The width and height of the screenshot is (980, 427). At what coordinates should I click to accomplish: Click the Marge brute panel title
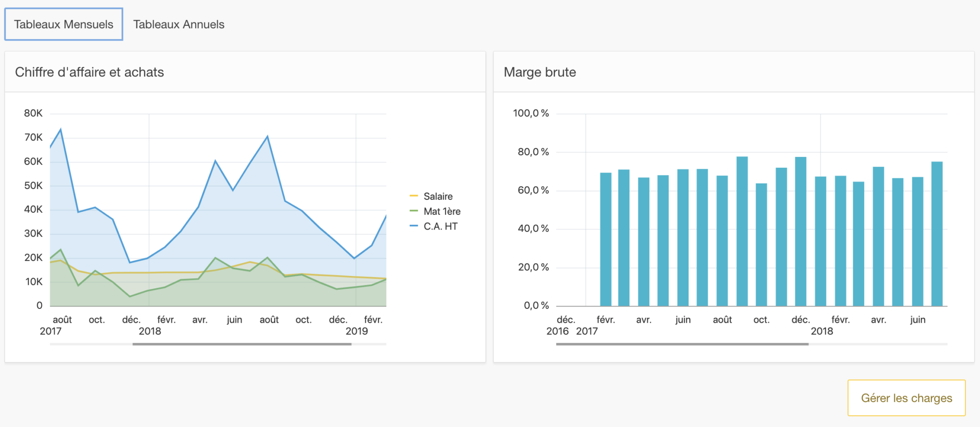(540, 72)
